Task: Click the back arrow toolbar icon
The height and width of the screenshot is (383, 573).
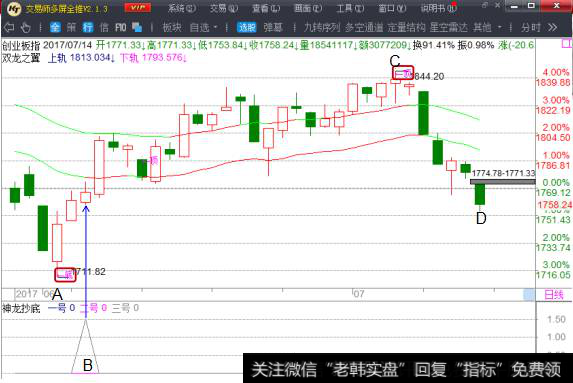Action: [9, 27]
